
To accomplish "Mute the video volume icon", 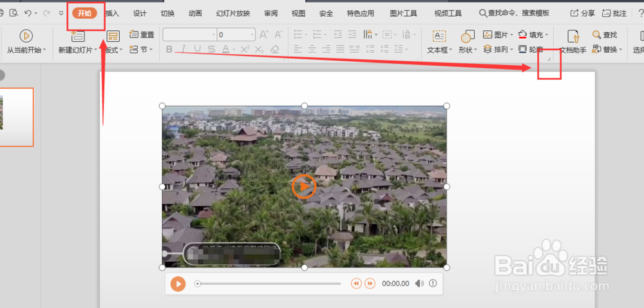I will (419, 284).
